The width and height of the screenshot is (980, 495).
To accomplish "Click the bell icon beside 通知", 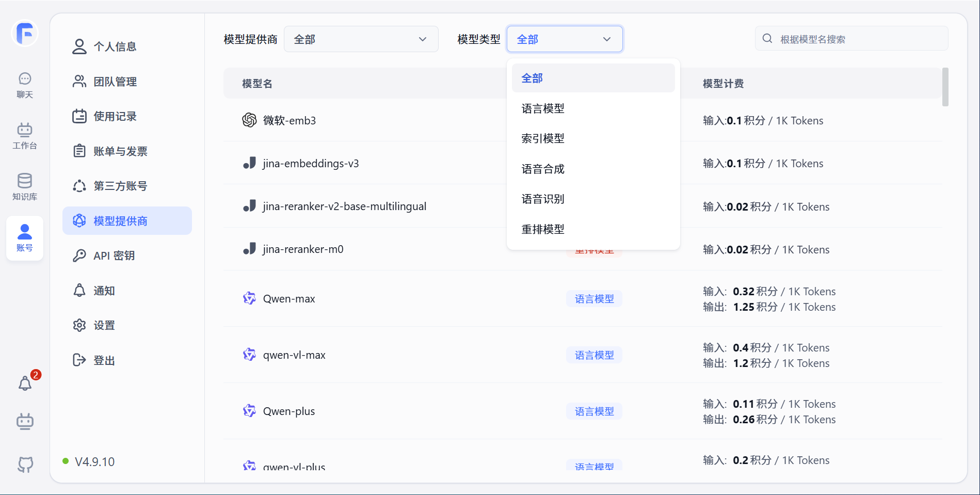I will point(79,291).
